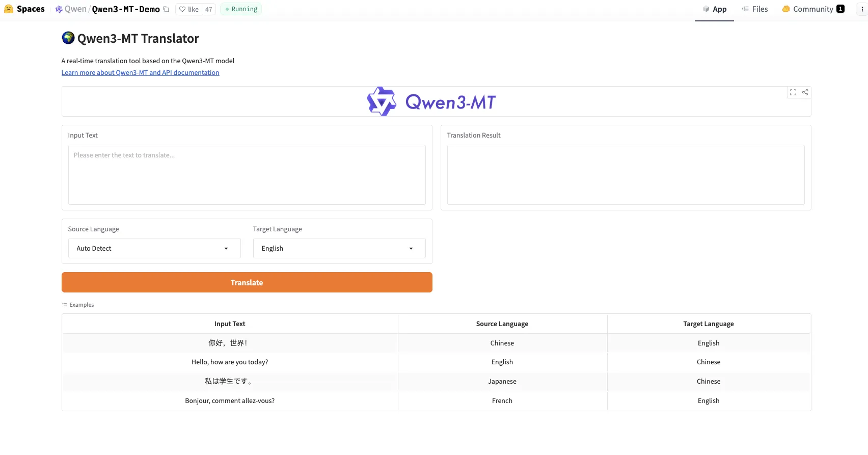Select the 'Hello, how are you today?' example
The width and height of the screenshot is (868, 455).
coord(436,362)
